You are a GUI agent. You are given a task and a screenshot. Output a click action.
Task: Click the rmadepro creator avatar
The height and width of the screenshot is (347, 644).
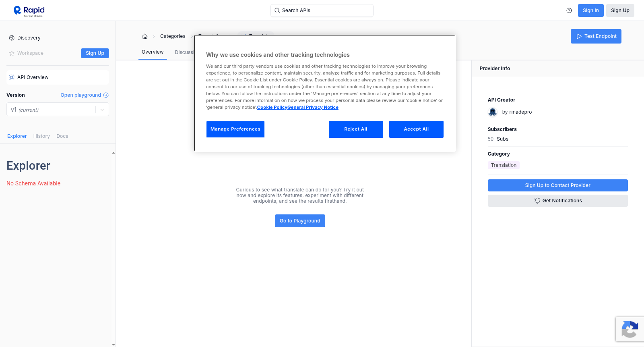pos(493,112)
